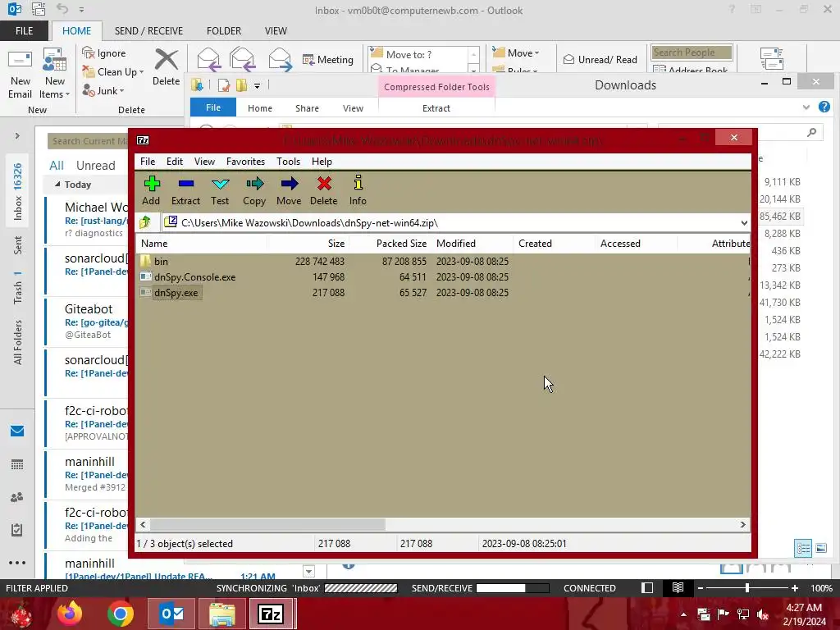Viewport: 840px width, 630px height.
Task: Sort by Packed Size column header
Action: click(390, 243)
